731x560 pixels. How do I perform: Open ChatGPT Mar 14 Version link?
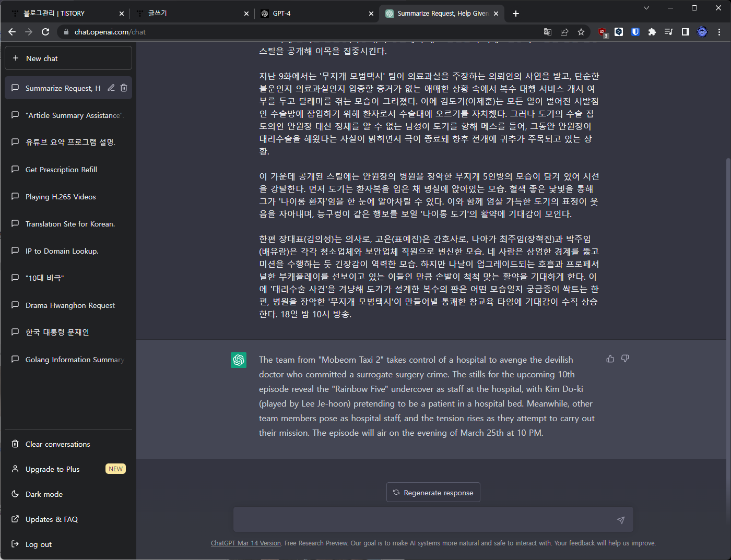(x=245, y=543)
